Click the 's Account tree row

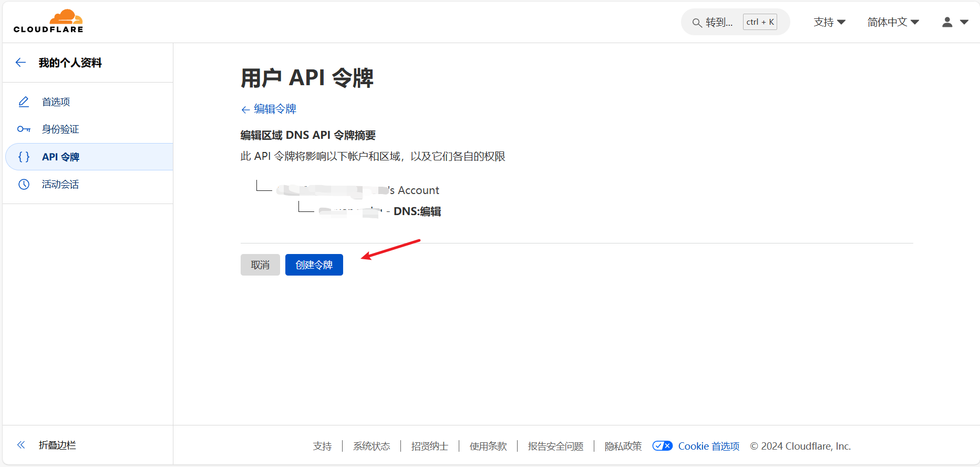click(x=357, y=190)
